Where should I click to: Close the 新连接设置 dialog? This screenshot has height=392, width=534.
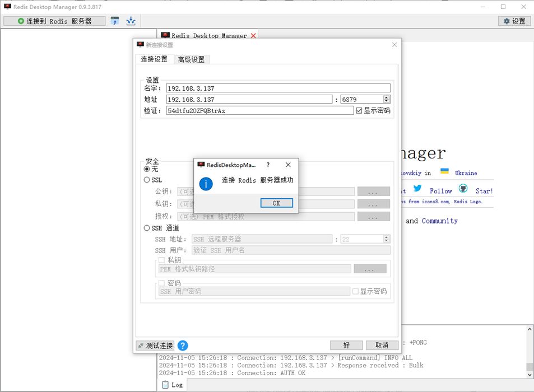point(394,45)
